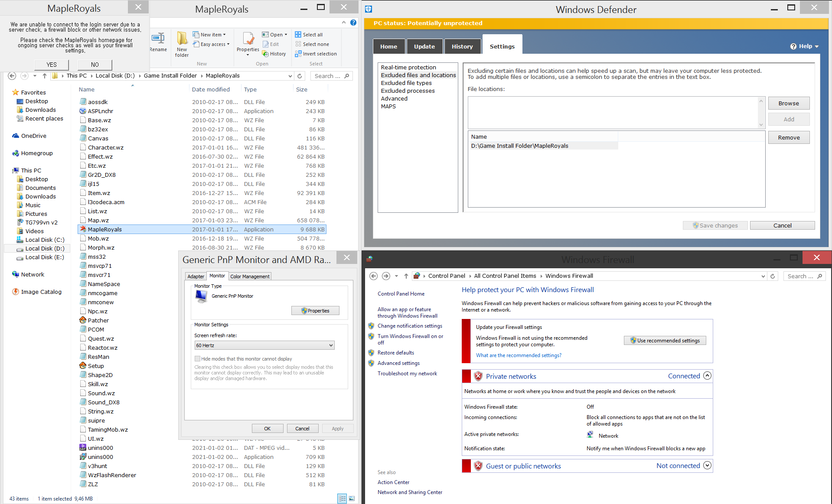Open the Color Management tab
Image resolution: width=832 pixels, height=504 pixels.
[x=250, y=276]
